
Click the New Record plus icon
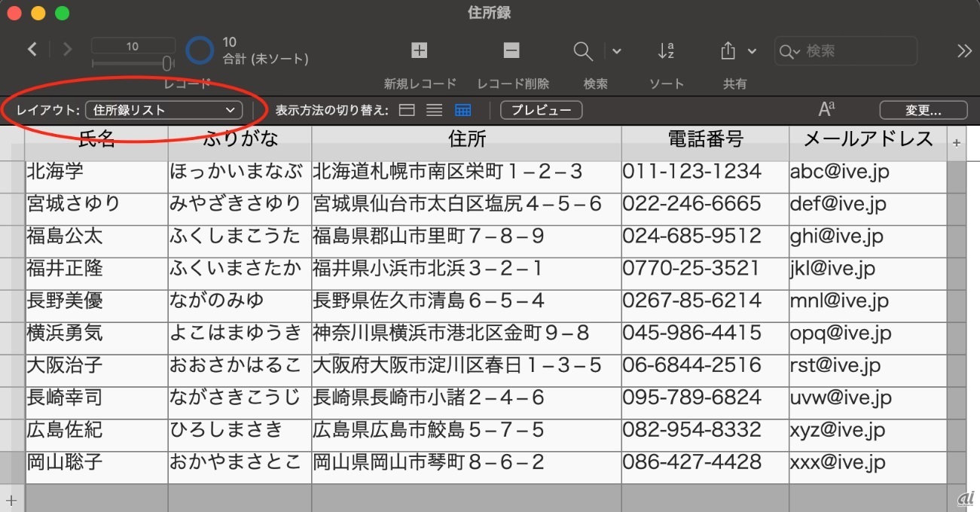pyautogui.click(x=419, y=50)
